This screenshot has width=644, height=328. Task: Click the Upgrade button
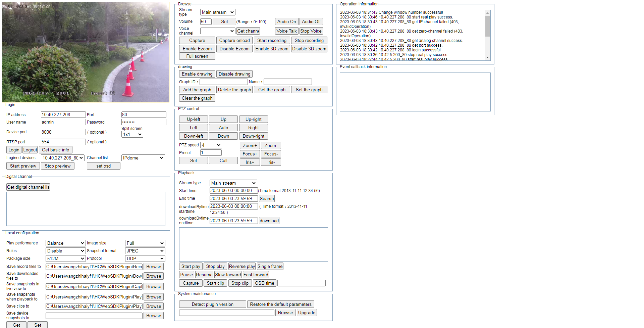(307, 313)
